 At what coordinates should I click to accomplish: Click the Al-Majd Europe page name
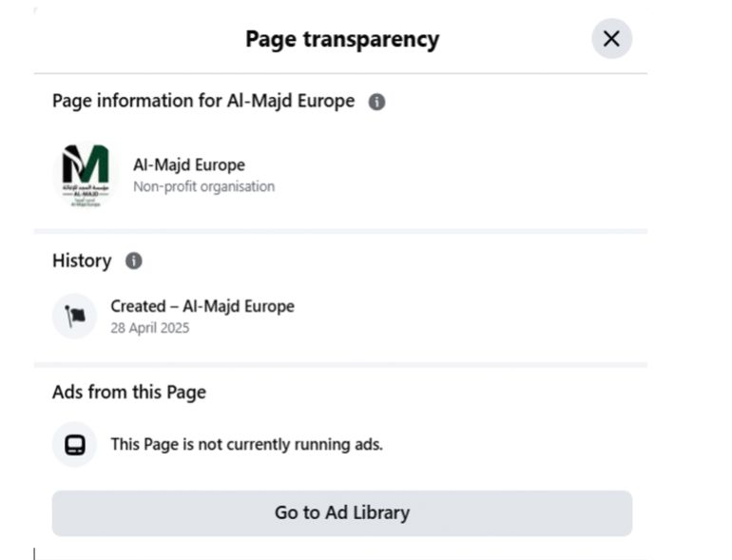click(x=188, y=164)
